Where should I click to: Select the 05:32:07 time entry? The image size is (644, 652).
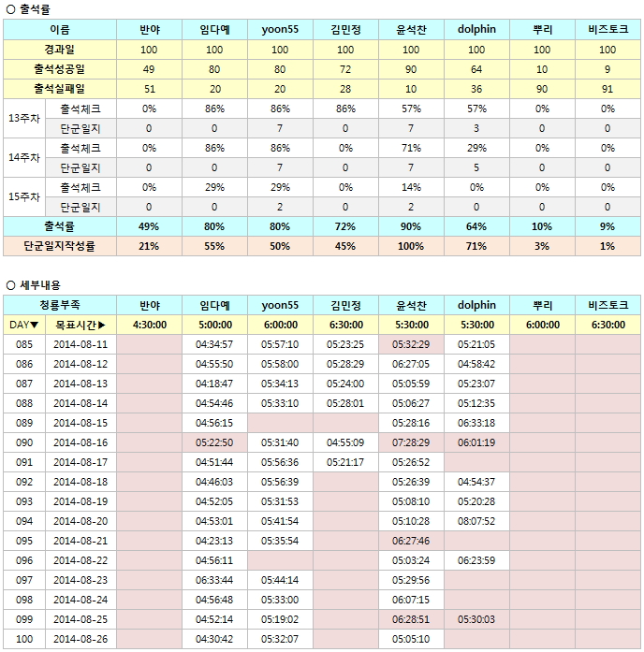pyautogui.click(x=280, y=639)
